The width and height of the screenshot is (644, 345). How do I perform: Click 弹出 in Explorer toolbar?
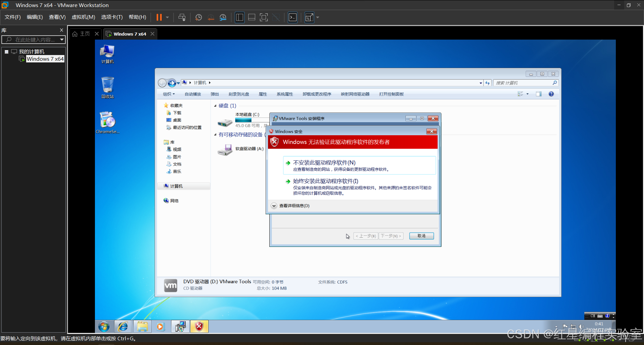[215, 94]
